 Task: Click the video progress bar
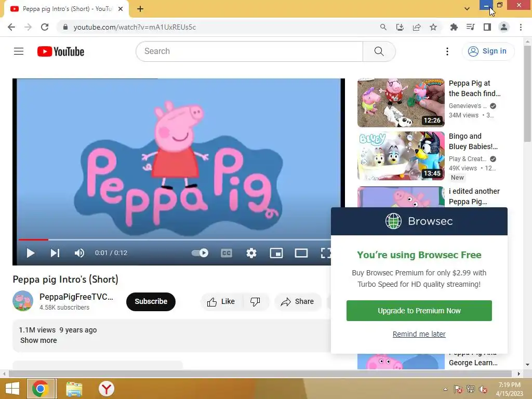pyautogui.click(x=175, y=240)
